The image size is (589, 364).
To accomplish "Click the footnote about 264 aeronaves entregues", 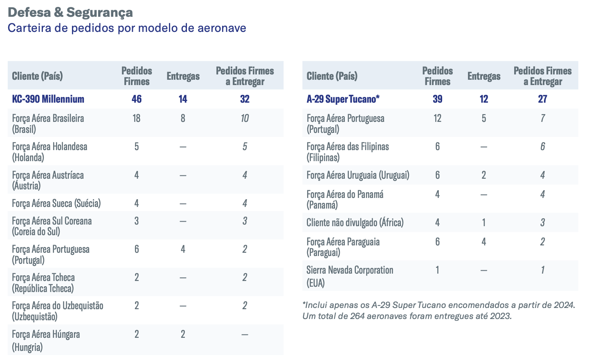I will pyautogui.click(x=407, y=316).
